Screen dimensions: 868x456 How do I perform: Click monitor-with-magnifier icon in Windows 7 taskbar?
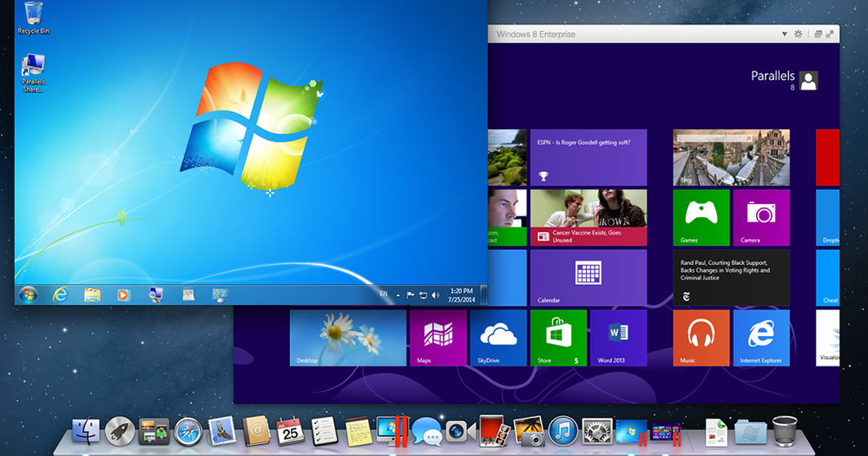point(155,294)
